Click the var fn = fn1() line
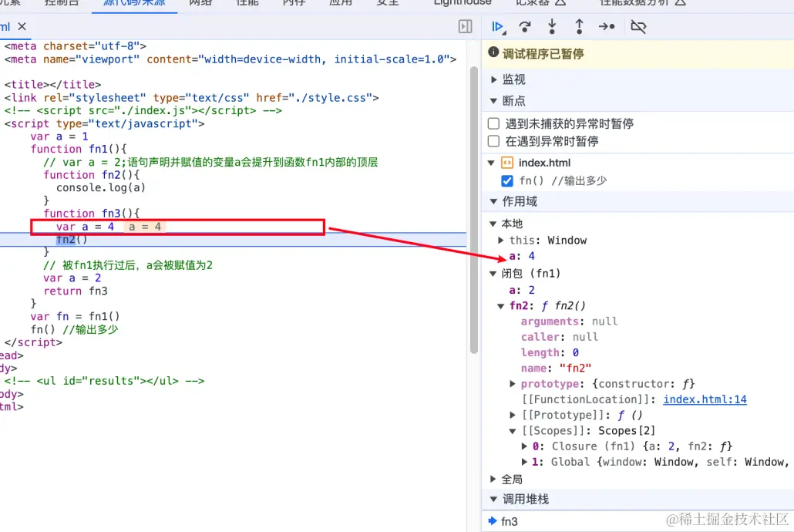 [75, 317]
